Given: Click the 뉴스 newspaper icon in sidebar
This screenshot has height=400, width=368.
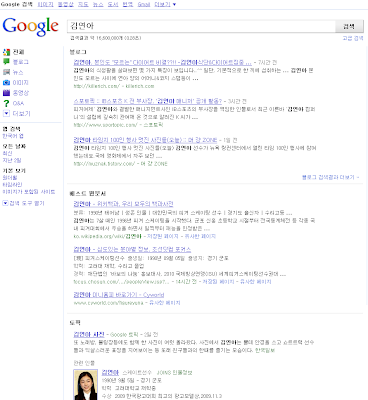Looking at the screenshot, I should tap(6, 72).
